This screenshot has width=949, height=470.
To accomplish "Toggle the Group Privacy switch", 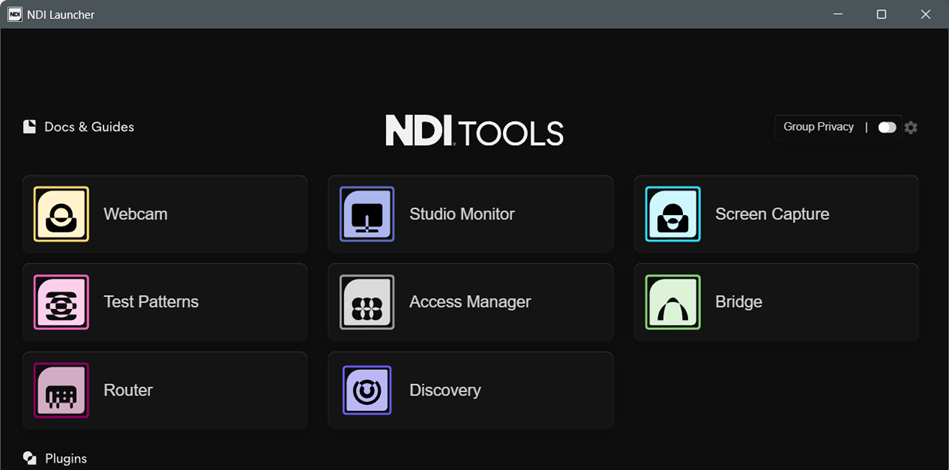I will coord(887,127).
